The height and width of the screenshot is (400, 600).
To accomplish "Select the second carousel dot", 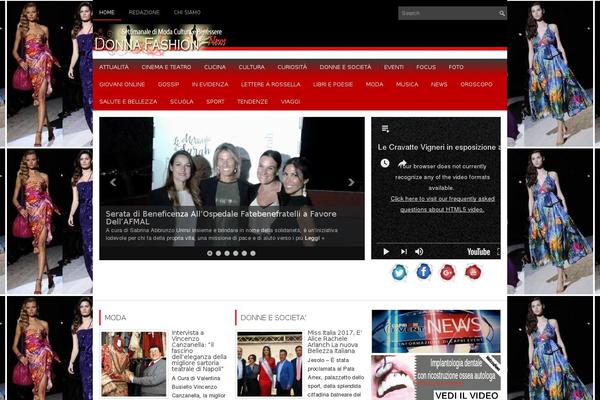I will (218, 253).
